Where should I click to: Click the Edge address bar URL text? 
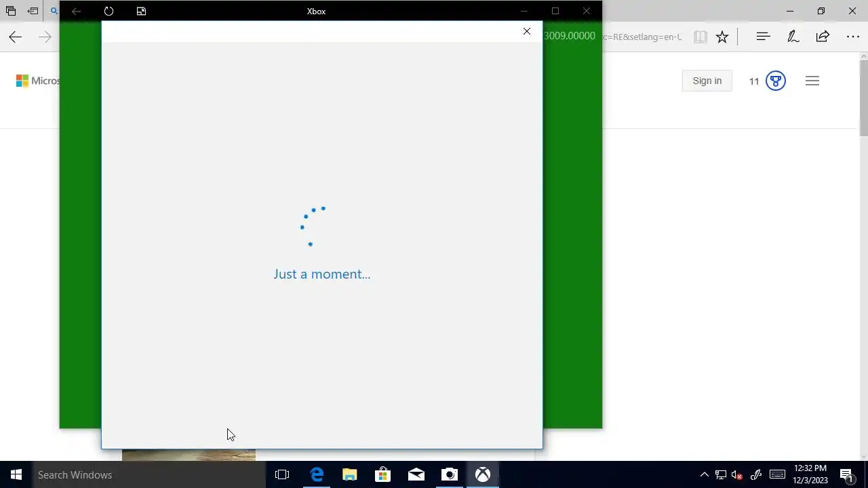tap(642, 37)
